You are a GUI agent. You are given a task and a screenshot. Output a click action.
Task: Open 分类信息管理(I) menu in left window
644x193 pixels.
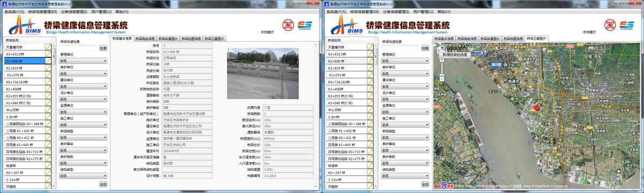click(74, 11)
